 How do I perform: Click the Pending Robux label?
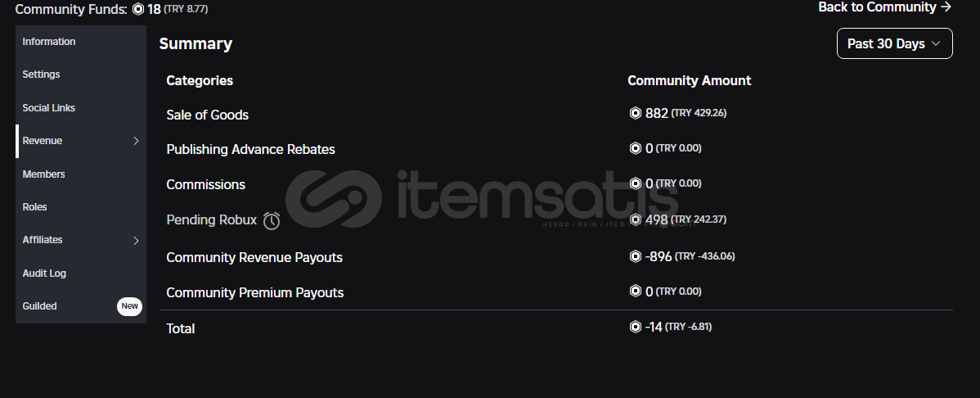[x=211, y=219]
